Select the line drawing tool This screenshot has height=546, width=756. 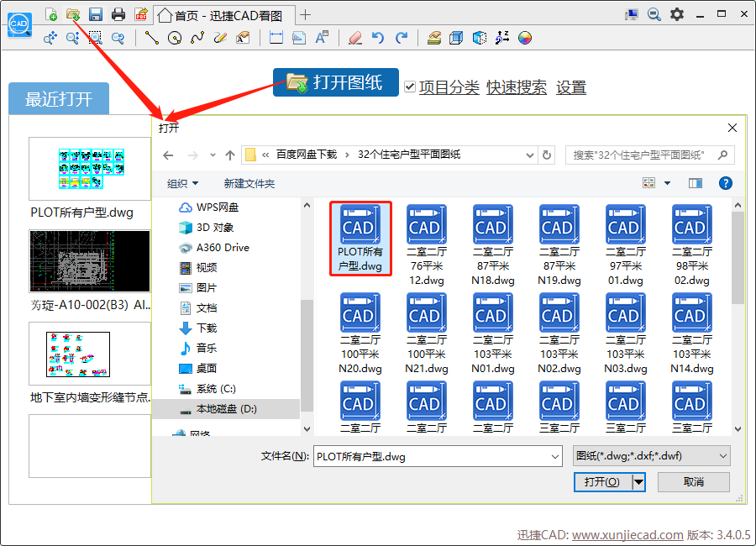[152, 38]
